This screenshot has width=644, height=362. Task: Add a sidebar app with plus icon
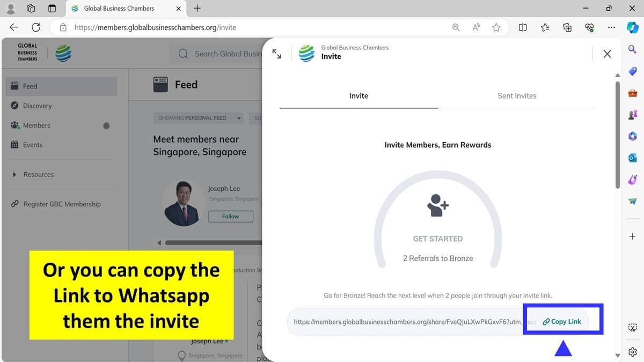[x=632, y=236]
